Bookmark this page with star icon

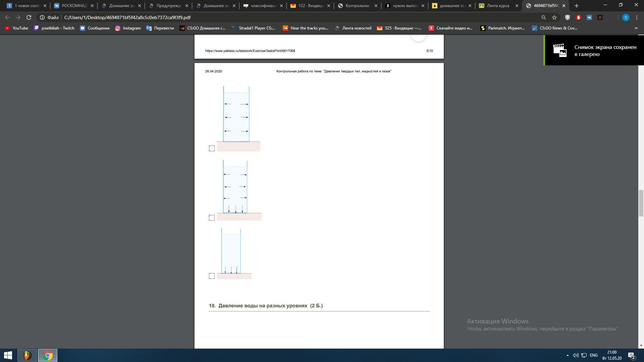click(x=554, y=17)
